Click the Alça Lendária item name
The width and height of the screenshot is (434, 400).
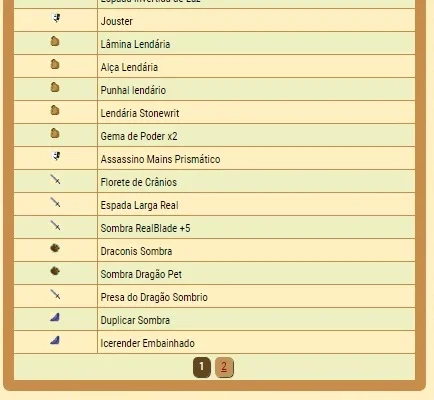pyautogui.click(x=129, y=67)
